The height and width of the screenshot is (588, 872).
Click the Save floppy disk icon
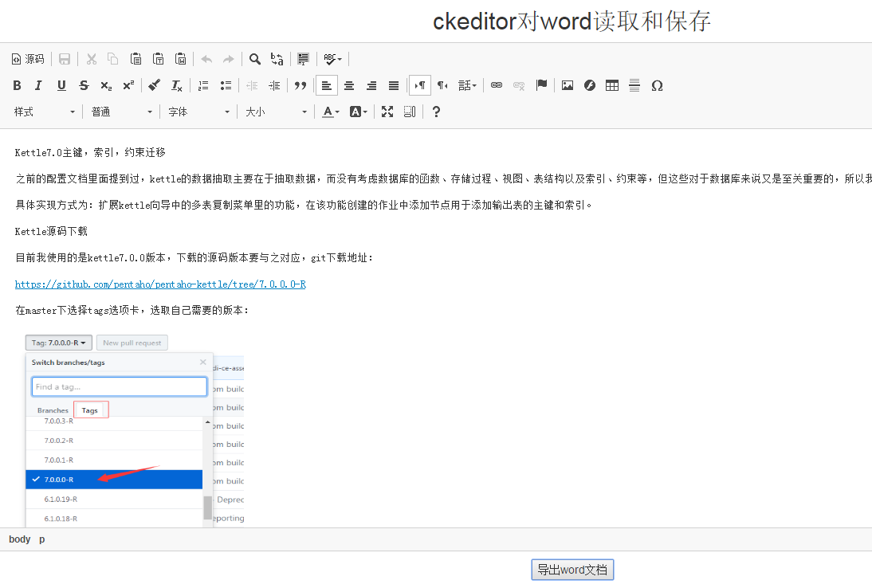point(65,59)
